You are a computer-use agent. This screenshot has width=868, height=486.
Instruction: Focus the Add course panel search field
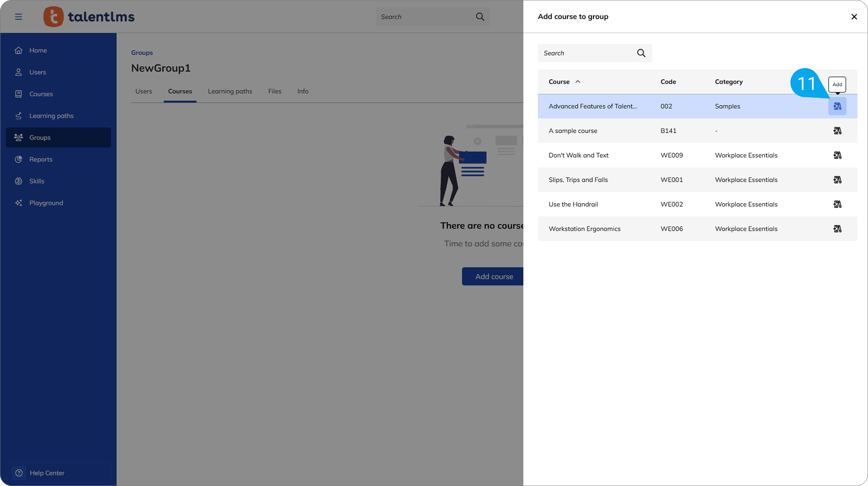click(588, 53)
